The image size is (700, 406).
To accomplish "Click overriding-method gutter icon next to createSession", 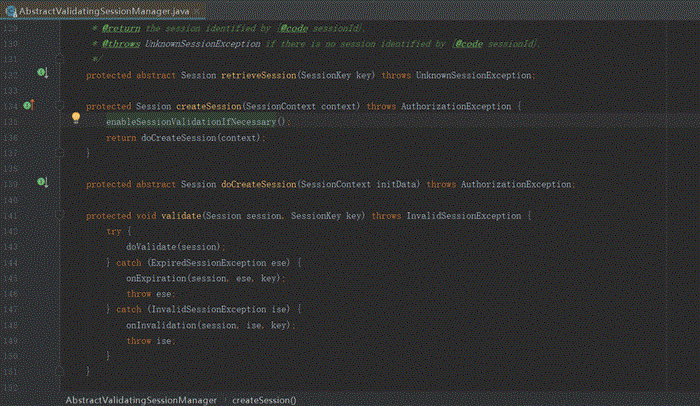I will (x=29, y=105).
